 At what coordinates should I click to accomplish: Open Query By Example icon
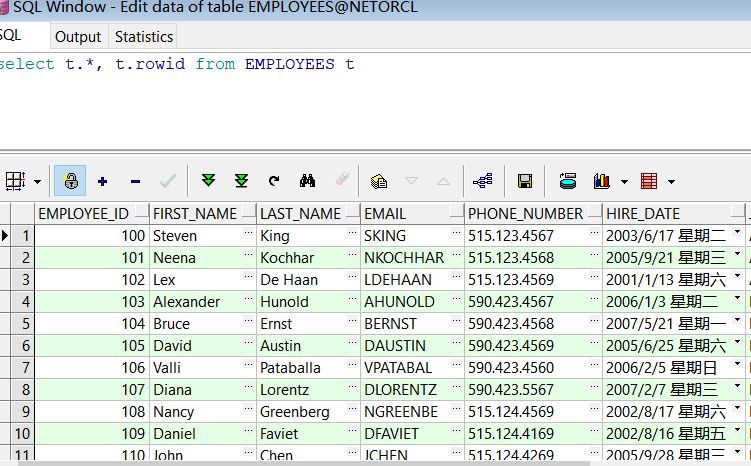pyautogui.click(x=379, y=181)
